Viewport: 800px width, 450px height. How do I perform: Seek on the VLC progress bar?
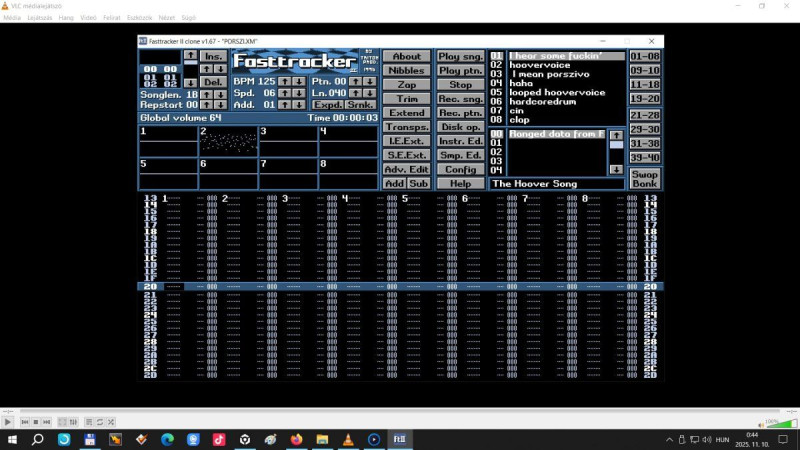pyautogui.click(x=399, y=411)
